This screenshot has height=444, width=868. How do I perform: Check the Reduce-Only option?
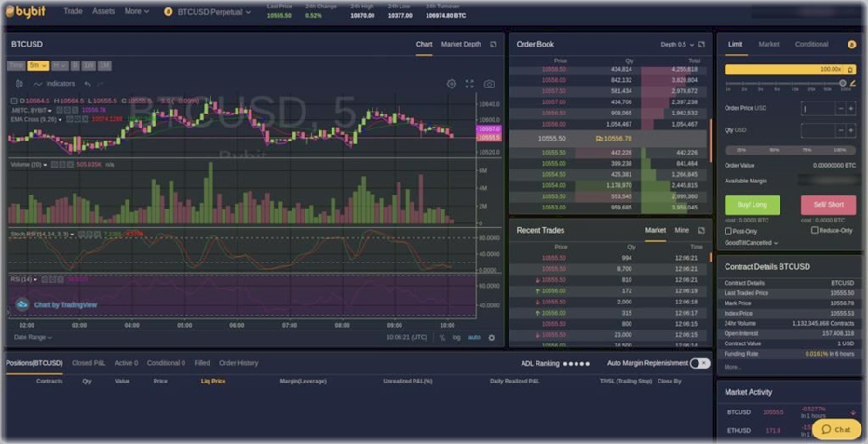point(815,230)
